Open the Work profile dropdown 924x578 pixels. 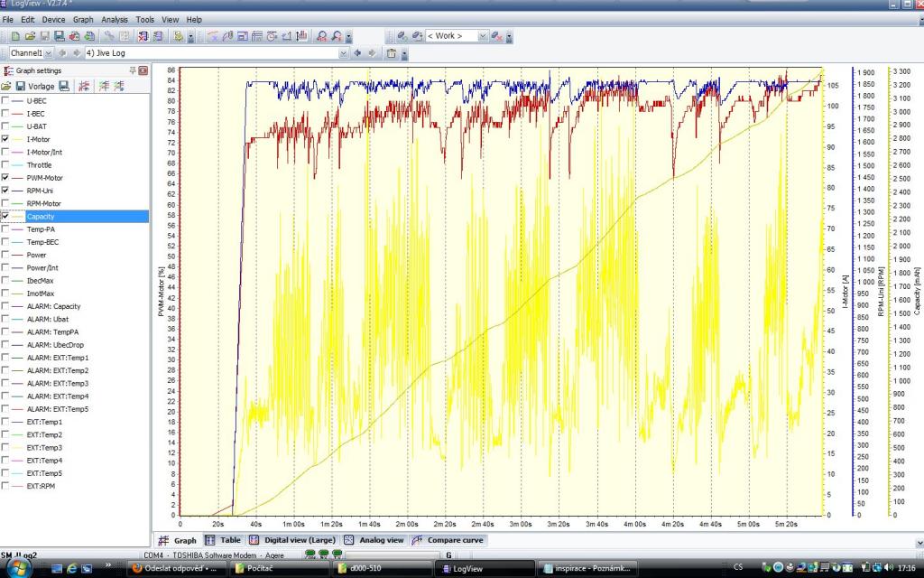[483, 36]
